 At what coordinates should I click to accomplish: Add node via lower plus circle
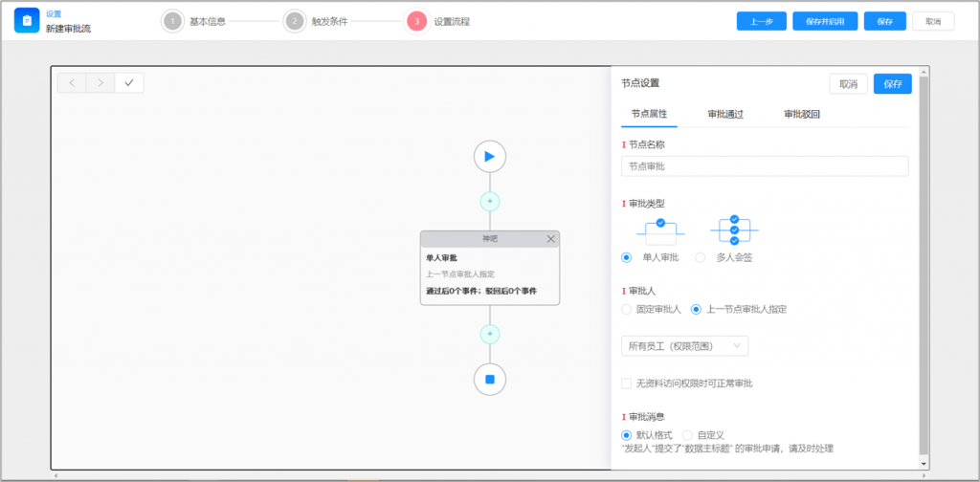pos(489,334)
